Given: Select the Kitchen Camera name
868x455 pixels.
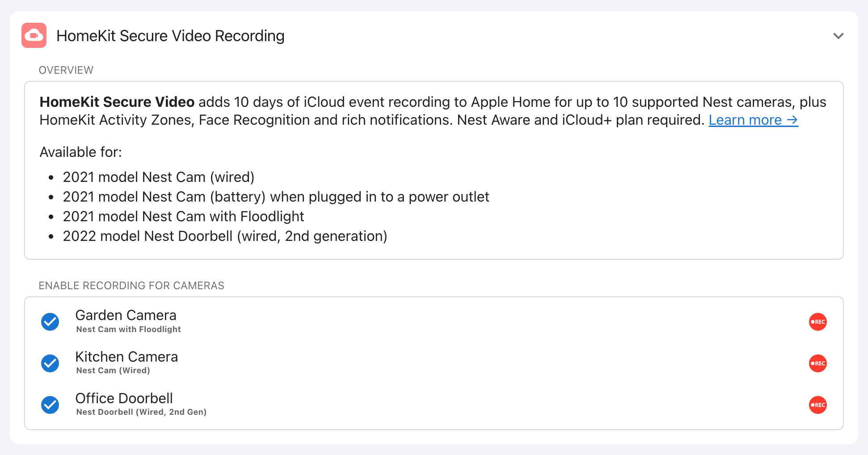Looking at the screenshot, I should (126, 357).
